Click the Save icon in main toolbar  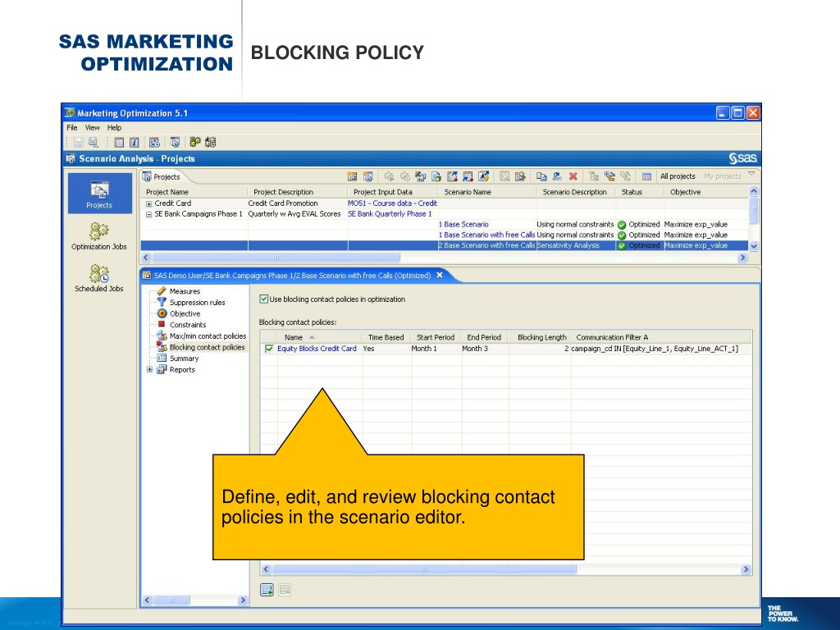79,143
